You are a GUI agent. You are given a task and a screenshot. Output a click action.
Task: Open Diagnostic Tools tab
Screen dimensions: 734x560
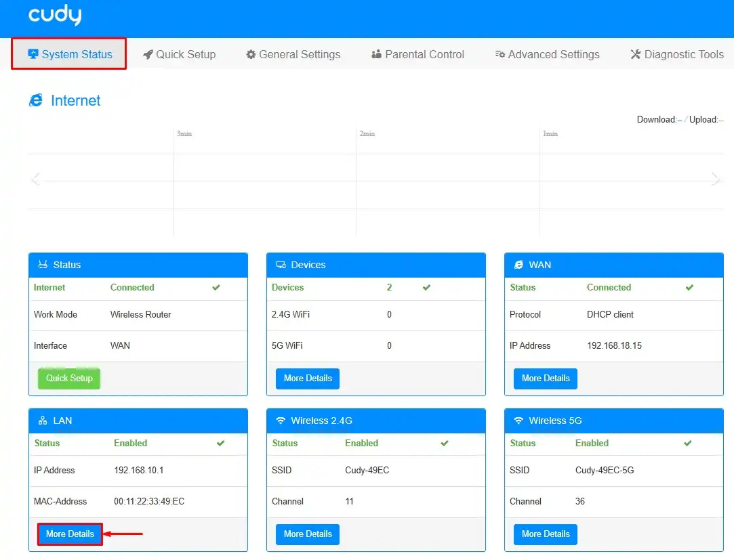(x=677, y=54)
